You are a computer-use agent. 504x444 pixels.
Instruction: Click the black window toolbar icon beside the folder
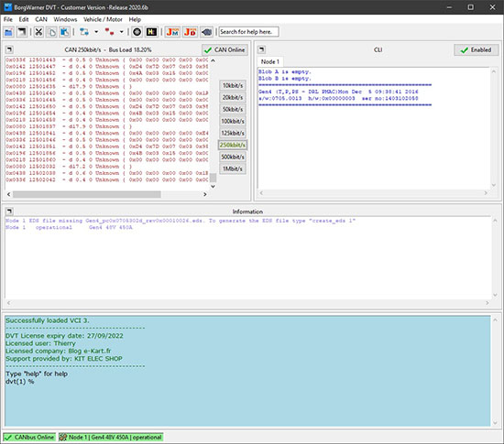22,32
